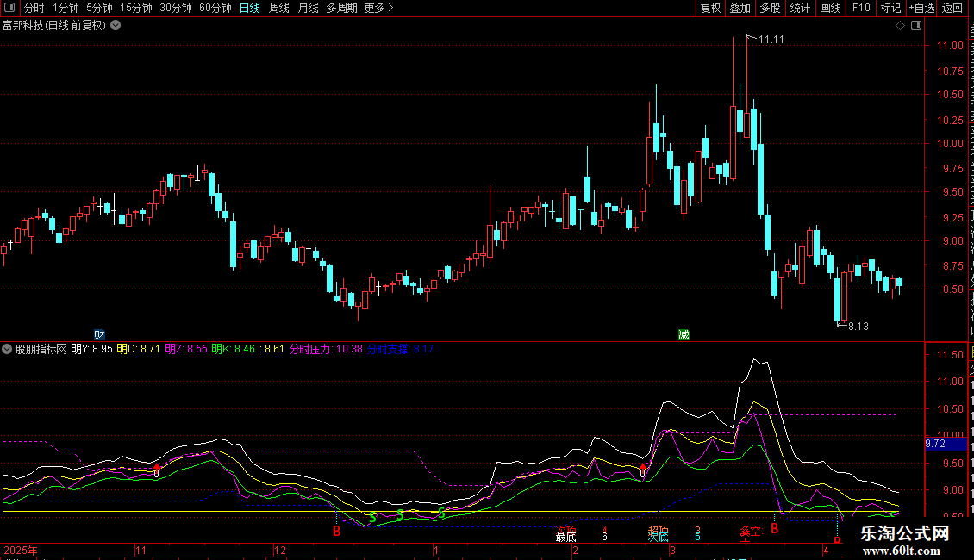Click the 2025年 date label on timeline
The image size is (974, 560).
click(21, 550)
